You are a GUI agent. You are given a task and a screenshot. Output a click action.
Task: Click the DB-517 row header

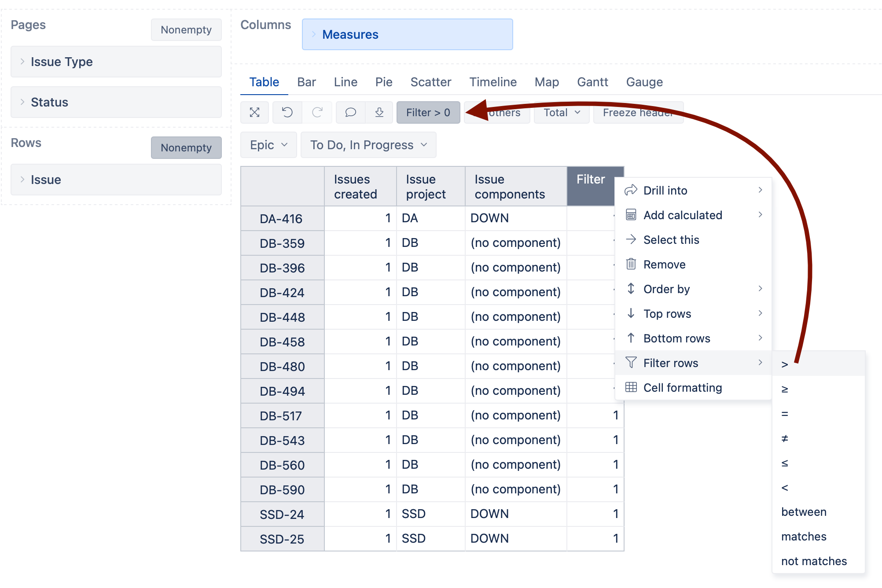coord(283,415)
